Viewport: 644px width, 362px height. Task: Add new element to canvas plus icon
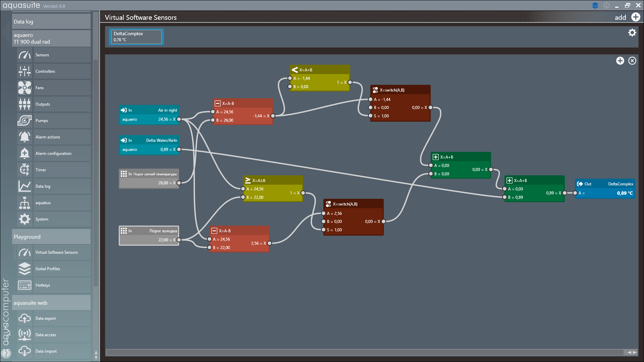coord(620,61)
